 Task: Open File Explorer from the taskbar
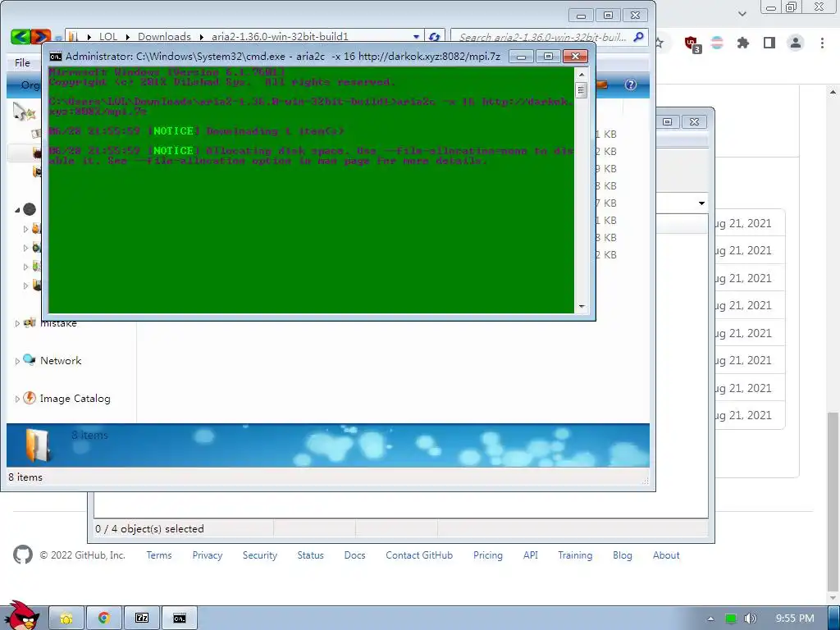[66, 619]
